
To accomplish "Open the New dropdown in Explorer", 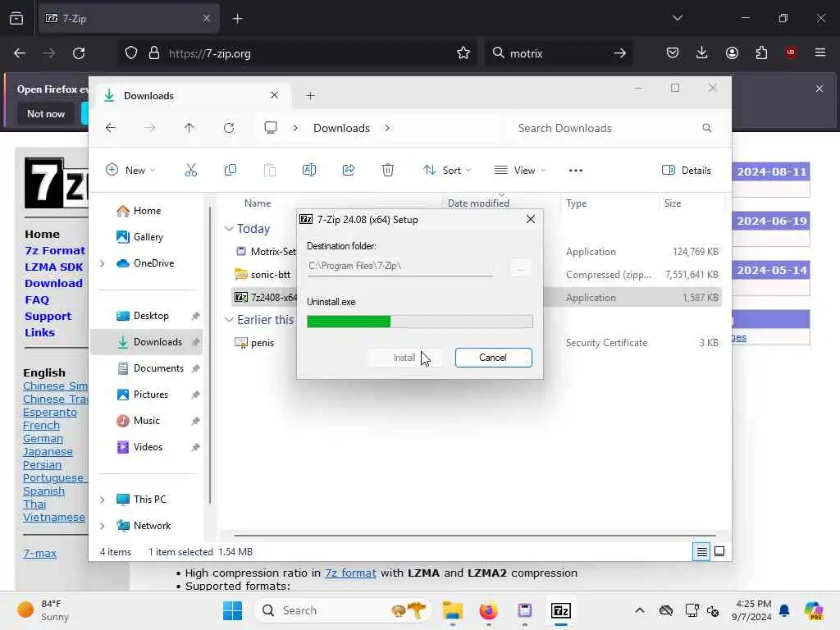I will (x=130, y=171).
